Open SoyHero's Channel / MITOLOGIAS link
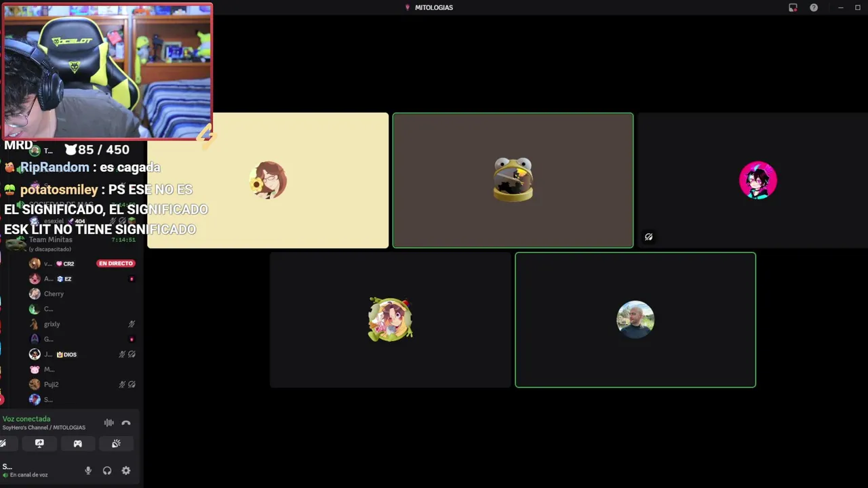Screen dimensions: 868x488 pyautogui.click(x=44, y=428)
